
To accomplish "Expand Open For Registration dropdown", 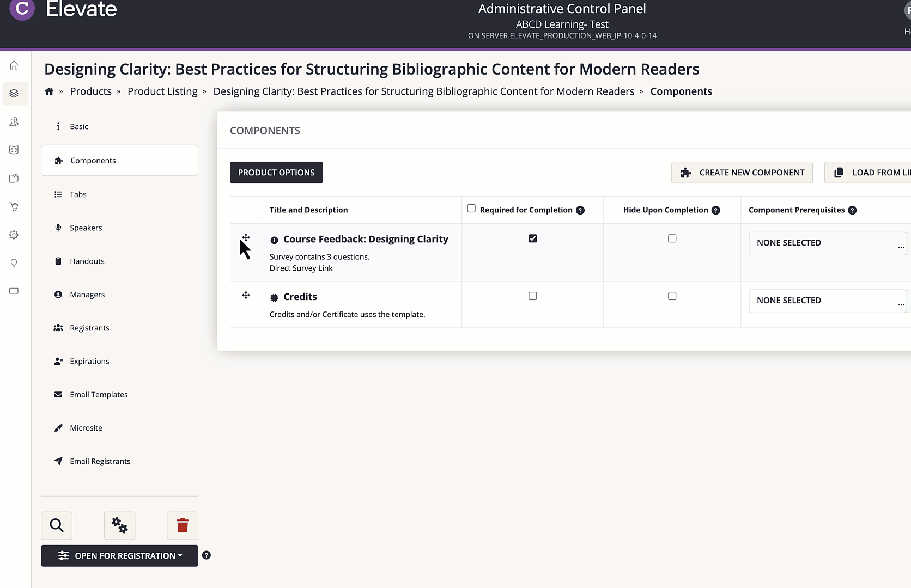I will coord(119,556).
